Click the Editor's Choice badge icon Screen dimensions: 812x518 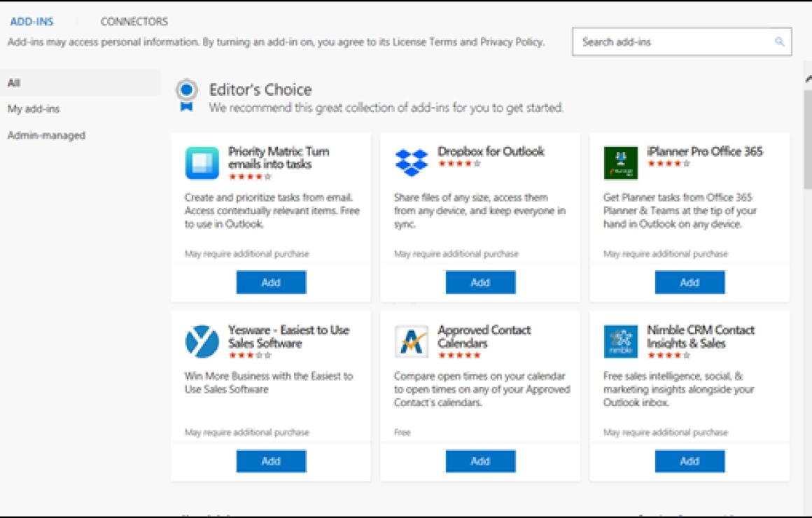coord(186,95)
